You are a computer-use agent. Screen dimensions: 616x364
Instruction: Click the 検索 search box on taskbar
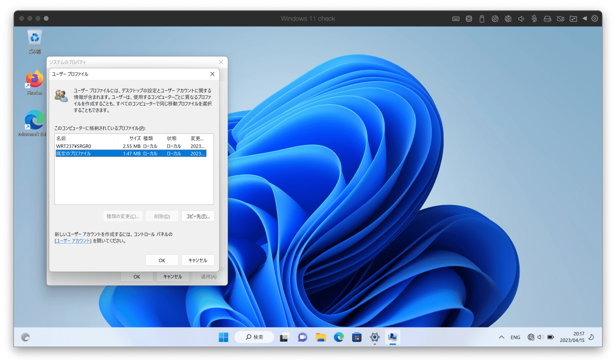click(254, 337)
